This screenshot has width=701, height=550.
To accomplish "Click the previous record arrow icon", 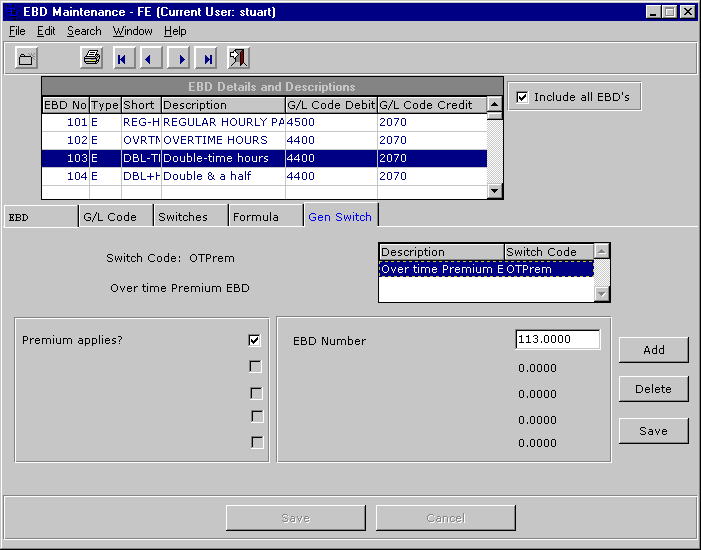I will tap(149, 58).
